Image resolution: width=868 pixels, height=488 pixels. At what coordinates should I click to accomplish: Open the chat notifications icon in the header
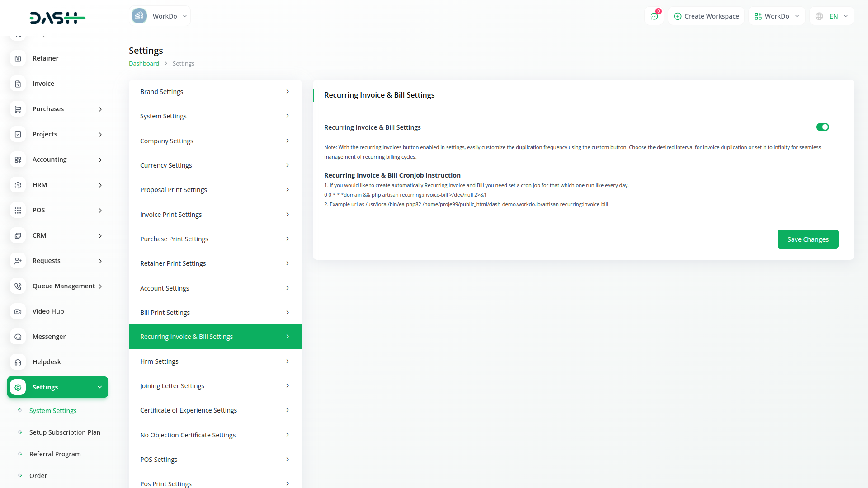tap(654, 16)
